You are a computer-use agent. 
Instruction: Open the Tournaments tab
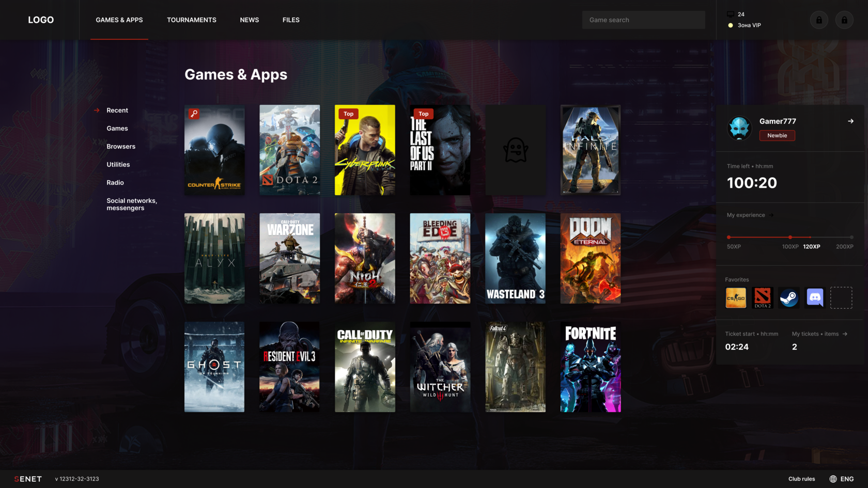pyautogui.click(x=192, y=20)
